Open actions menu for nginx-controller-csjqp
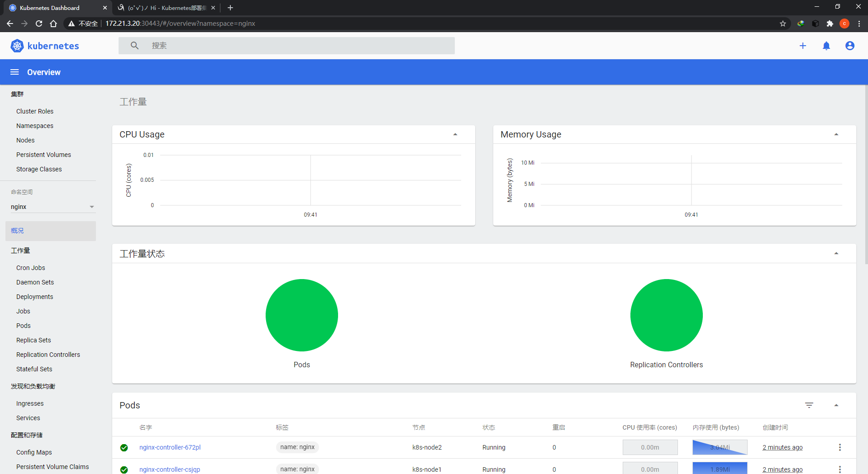The width and height of the screenshot is (868, 474). 840,469
